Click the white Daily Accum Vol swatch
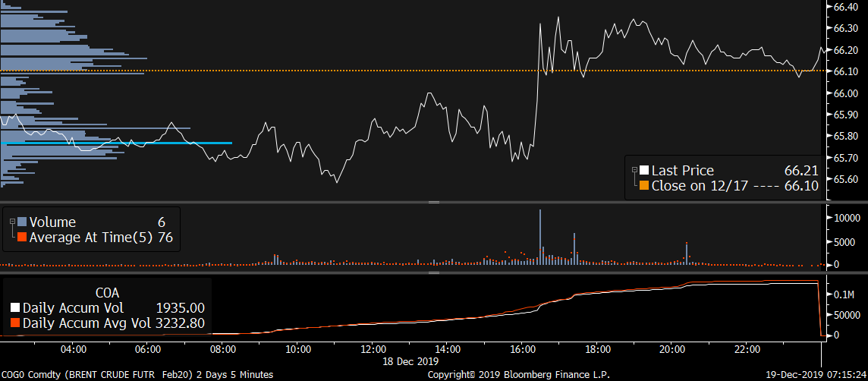The height and width of the screenshot is (381, 868). [15, 308]
